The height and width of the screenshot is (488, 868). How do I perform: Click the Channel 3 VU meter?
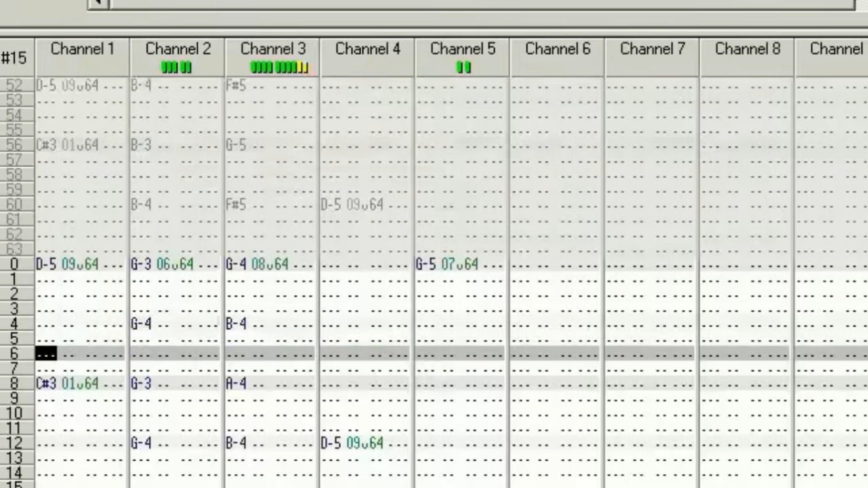click(278, 68)
